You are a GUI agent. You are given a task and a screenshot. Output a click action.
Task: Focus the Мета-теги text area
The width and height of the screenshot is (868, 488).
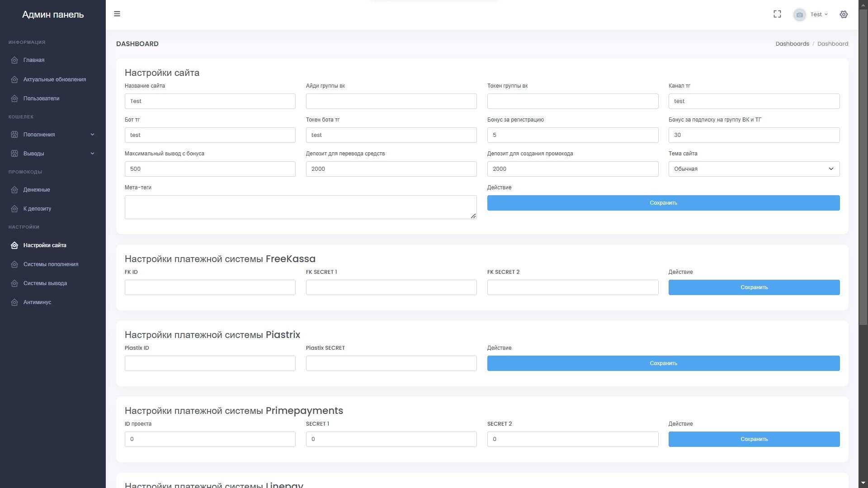tap(300, 207)
